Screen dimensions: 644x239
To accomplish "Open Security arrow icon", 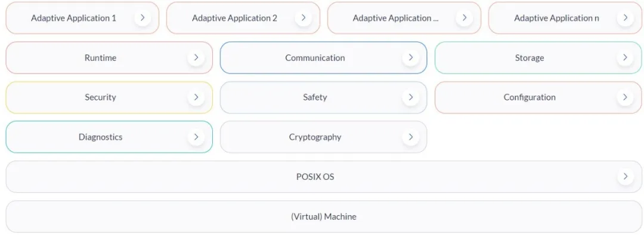I will pyautogui.click(x=196, y=97).
